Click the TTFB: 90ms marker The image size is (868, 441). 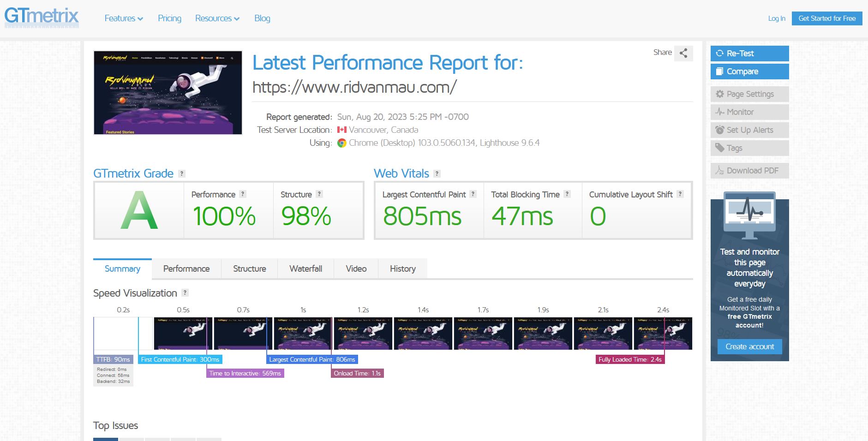click(x=113, y=359)
